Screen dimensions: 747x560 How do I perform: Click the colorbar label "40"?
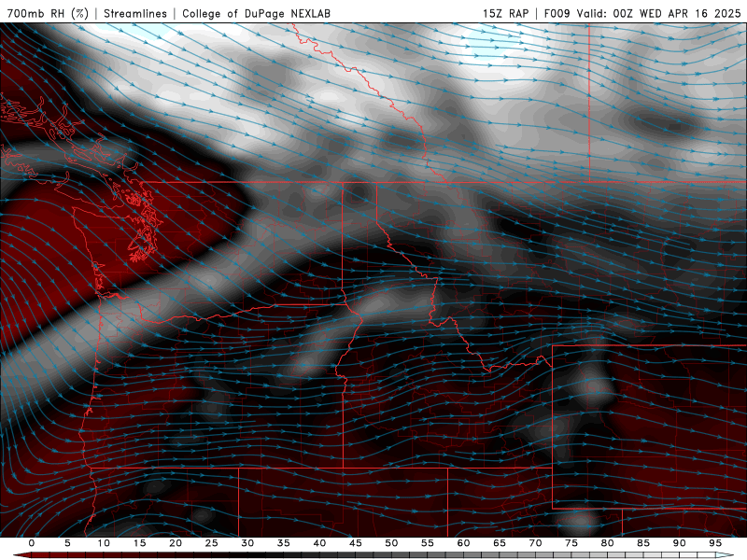[319, 543]
